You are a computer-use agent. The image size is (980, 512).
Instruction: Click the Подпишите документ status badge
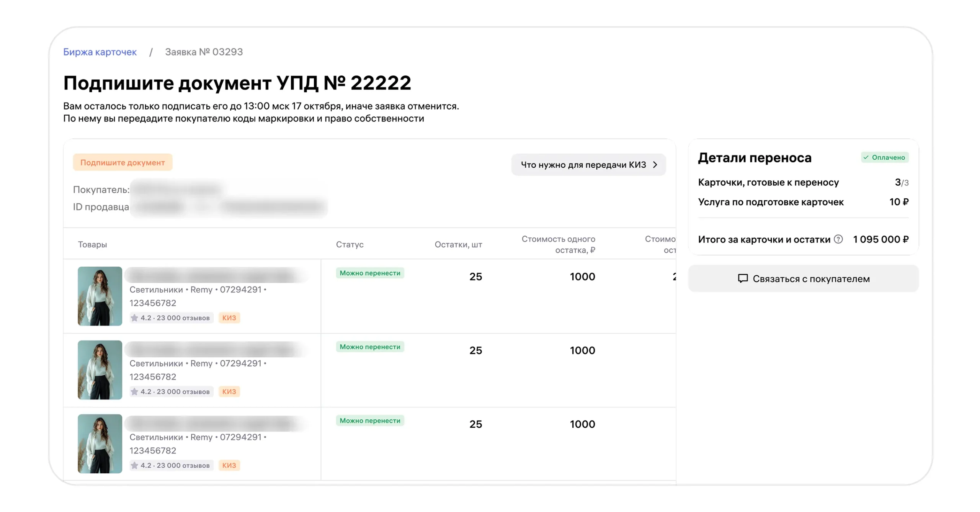coord(122,162)
